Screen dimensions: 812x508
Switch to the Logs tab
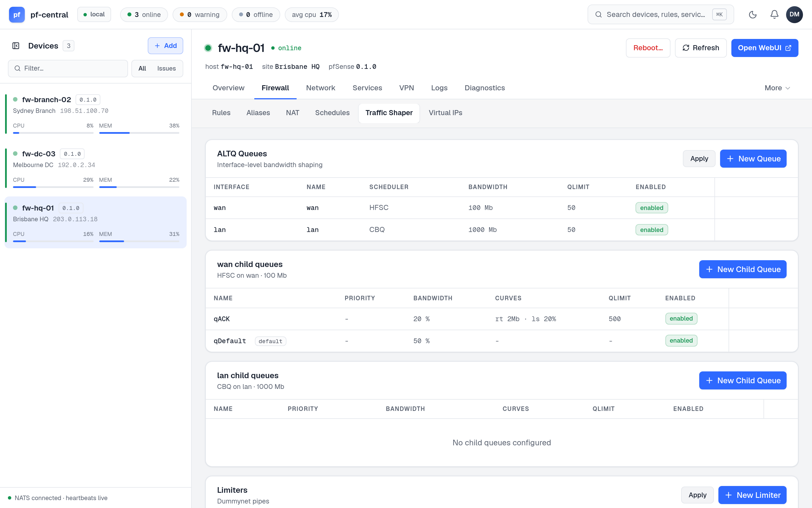coord(439,88)
